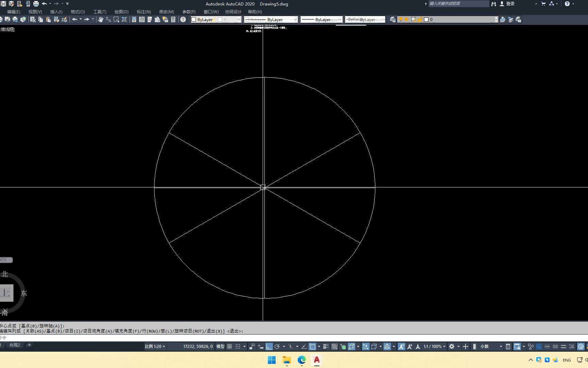Toggle lineweight display in status bar
The height and width of the screenshot is (368, 588).
[326, 347]
